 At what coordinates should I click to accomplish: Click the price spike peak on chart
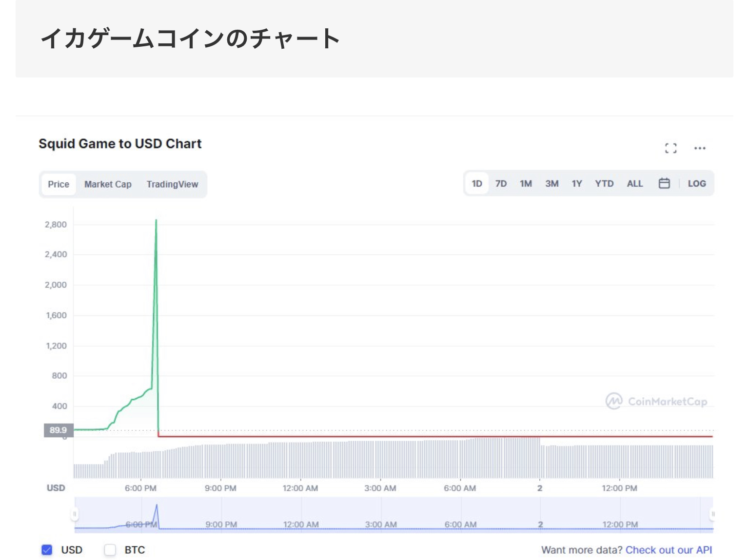click(x=156, y=221)
